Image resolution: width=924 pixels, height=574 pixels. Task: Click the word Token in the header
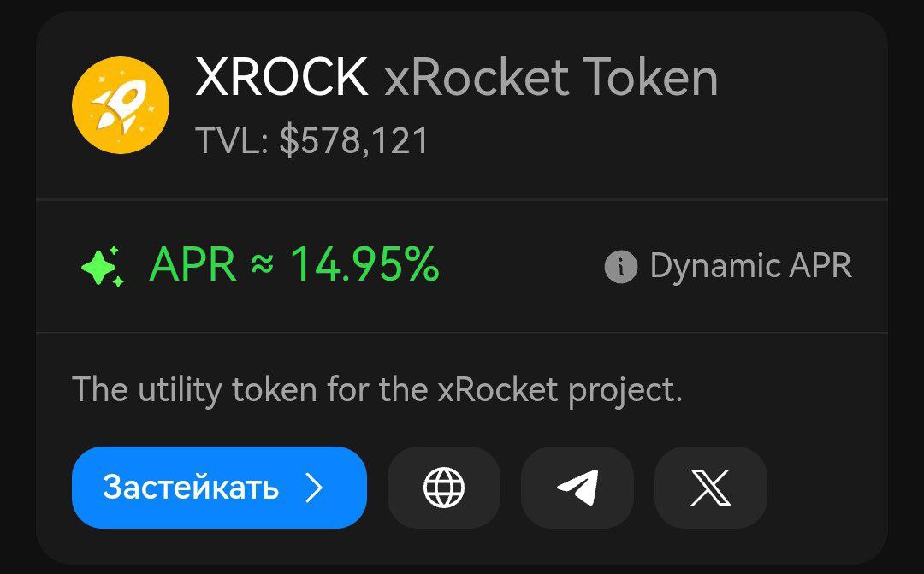tap(650, 77)
